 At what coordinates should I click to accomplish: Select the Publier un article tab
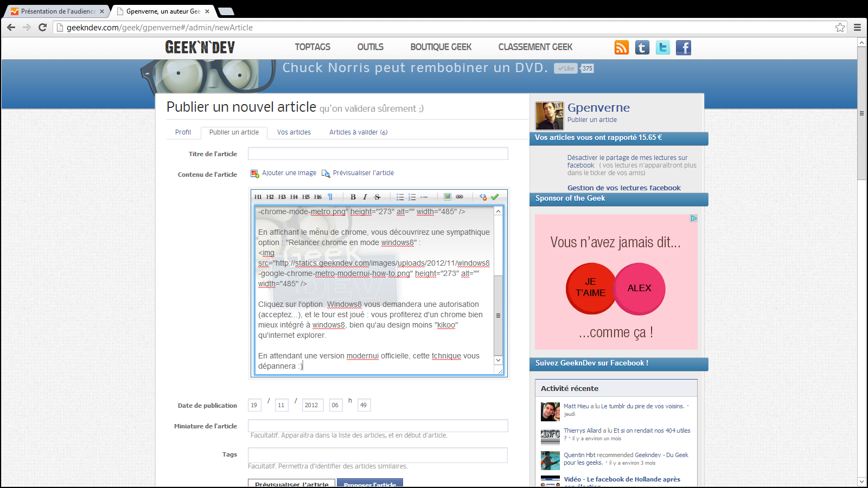(x=234, y=132)
